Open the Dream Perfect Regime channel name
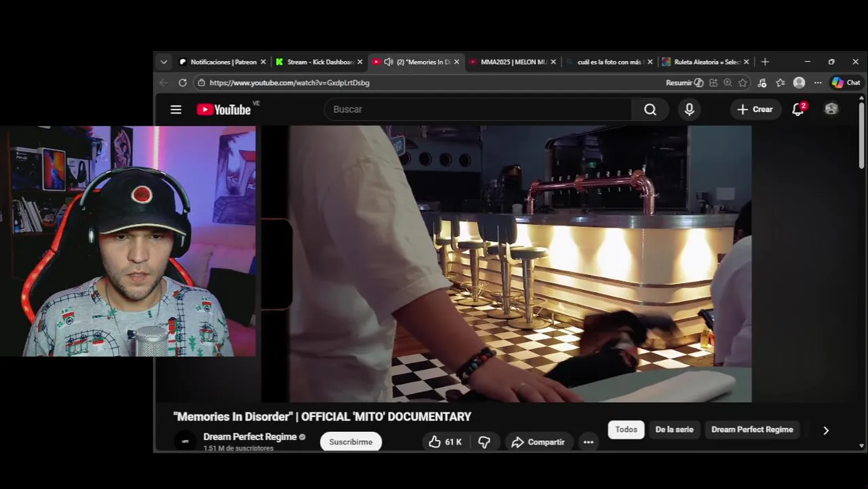868x489 pixels. tap(250, 437)
